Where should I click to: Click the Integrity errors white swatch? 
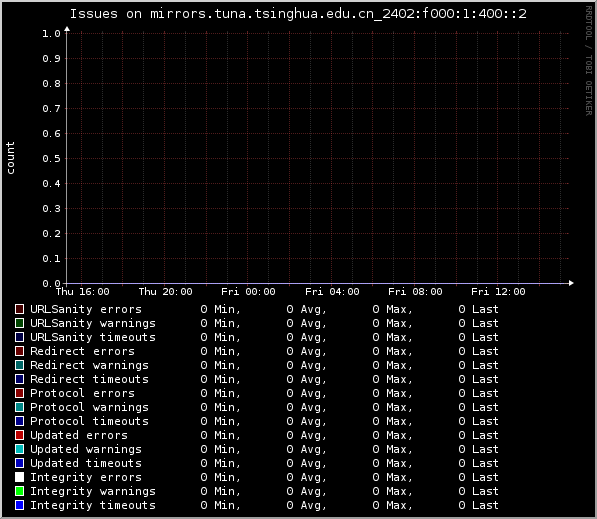click(19, 477)
